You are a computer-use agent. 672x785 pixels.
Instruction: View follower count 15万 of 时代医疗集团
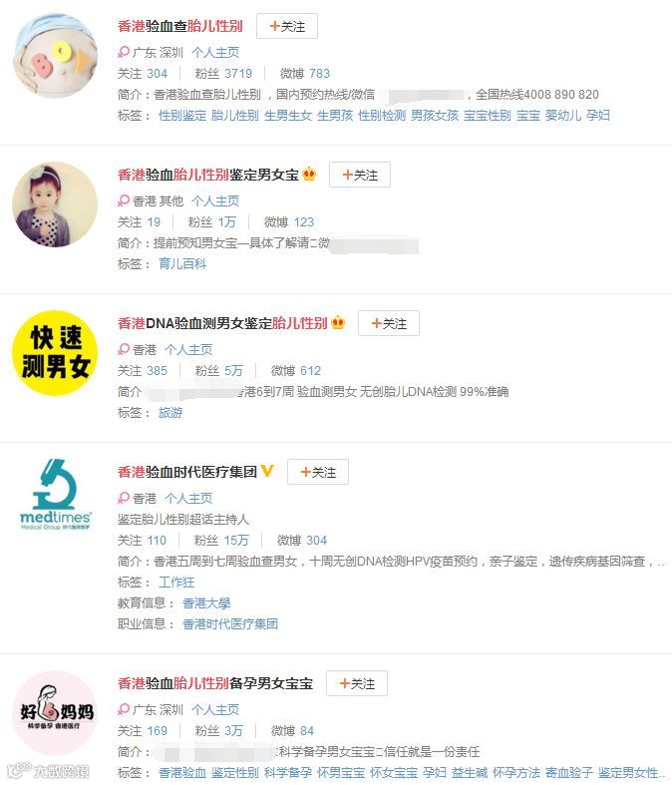236,541
